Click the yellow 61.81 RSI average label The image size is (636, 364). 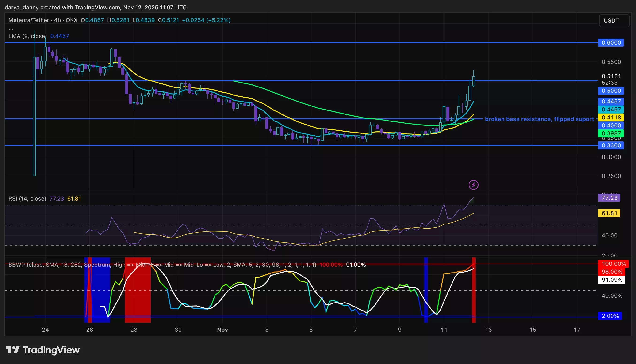[609, 213]
